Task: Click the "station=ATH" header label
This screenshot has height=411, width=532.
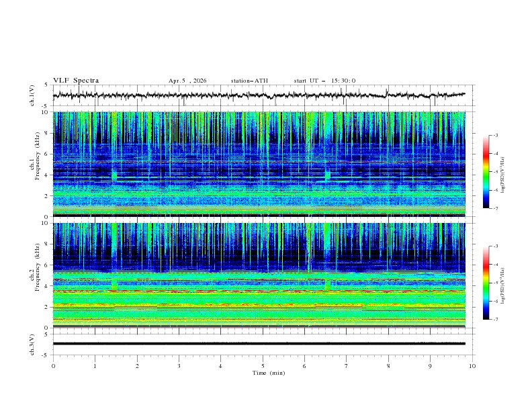Action: [x=249, y=81]
